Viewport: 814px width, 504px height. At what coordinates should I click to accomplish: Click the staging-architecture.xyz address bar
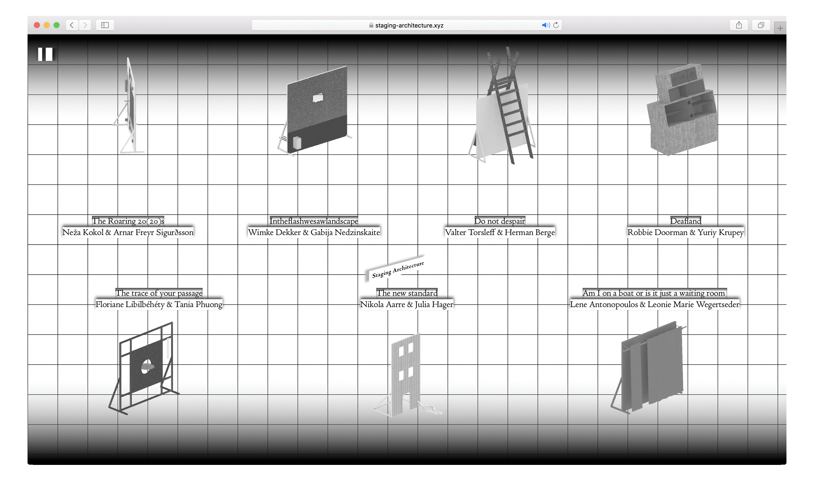[407, 25]
